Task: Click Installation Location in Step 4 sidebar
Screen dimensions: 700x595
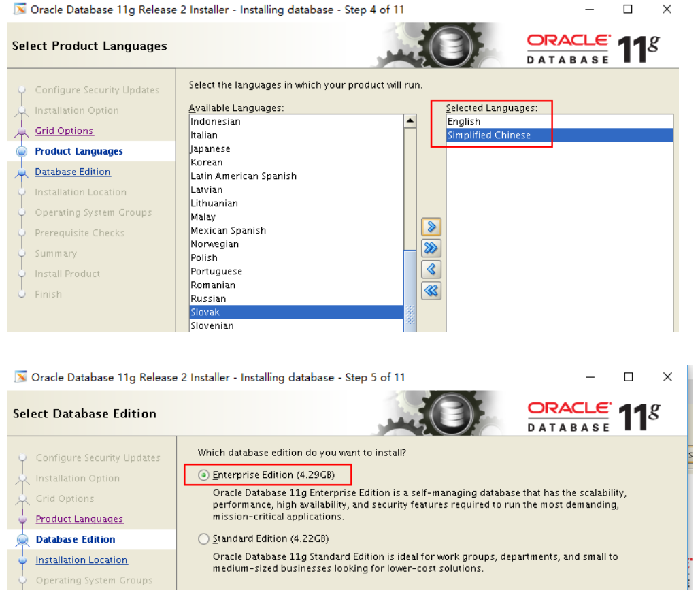Action: (x=81, y=192)
